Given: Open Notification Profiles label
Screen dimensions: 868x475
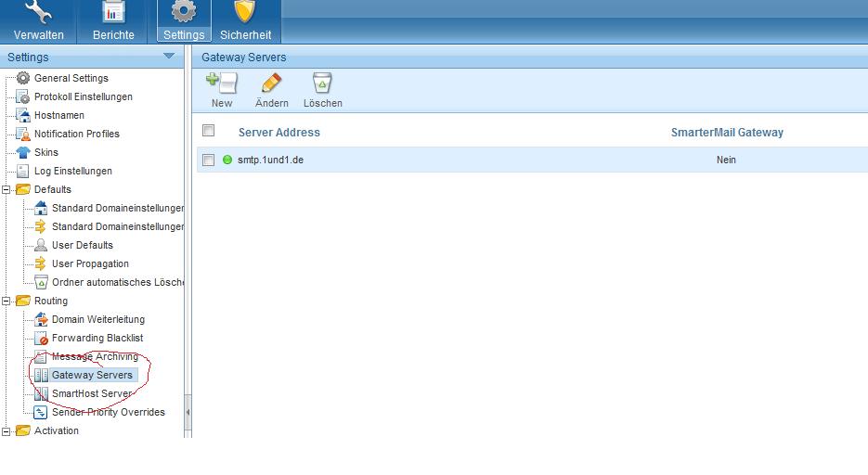Looking at the screenshot, I should point(76,134).
